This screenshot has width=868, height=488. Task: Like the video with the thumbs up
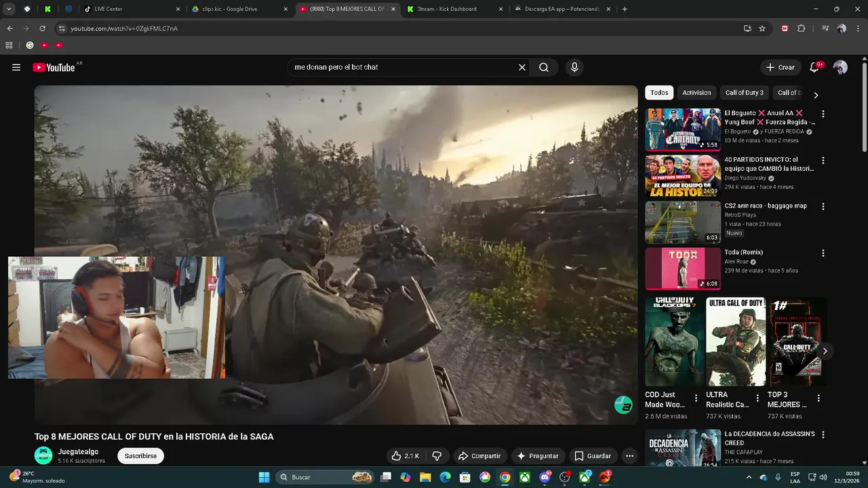tap(406, 455)
